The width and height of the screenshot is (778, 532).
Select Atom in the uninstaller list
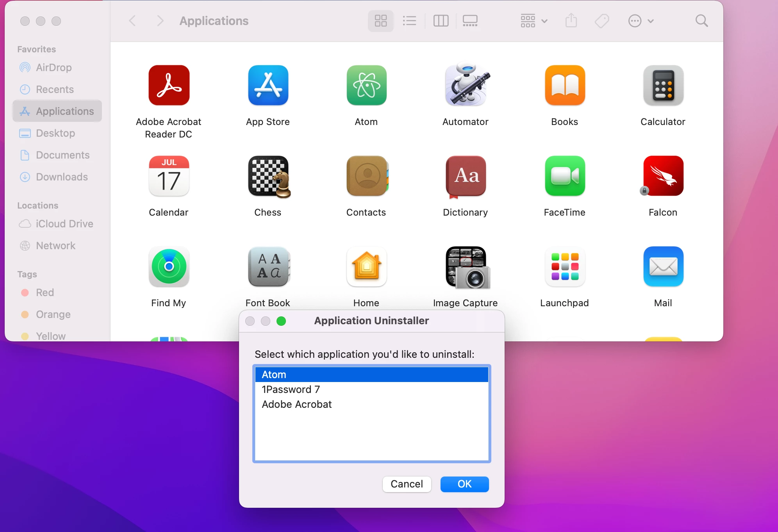click(371, 375)
